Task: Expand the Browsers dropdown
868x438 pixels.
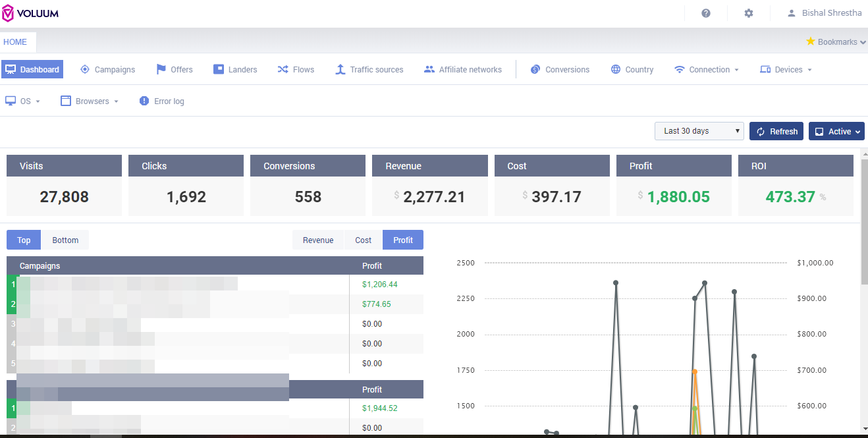Action: (x=90, y=101)
